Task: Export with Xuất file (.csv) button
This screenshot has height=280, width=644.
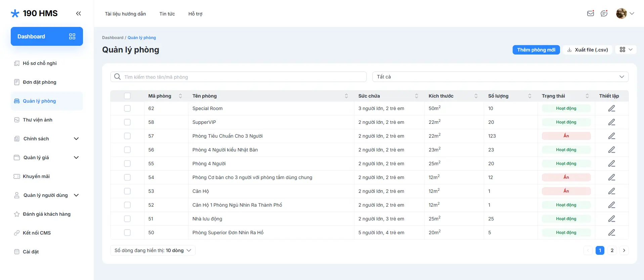Action: click(x=588, y=50)
